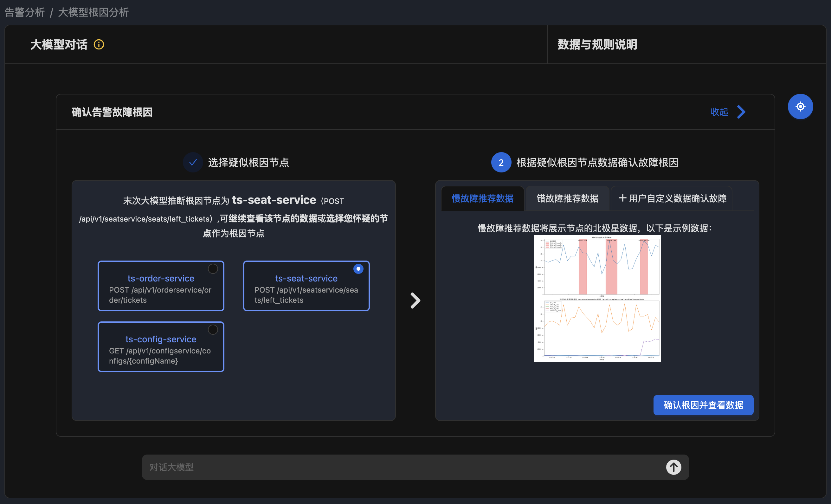The width and height of the screenshot is (831, 504).
Task: Open 用户自定义数据确认故障 tab
Action: 672,198
